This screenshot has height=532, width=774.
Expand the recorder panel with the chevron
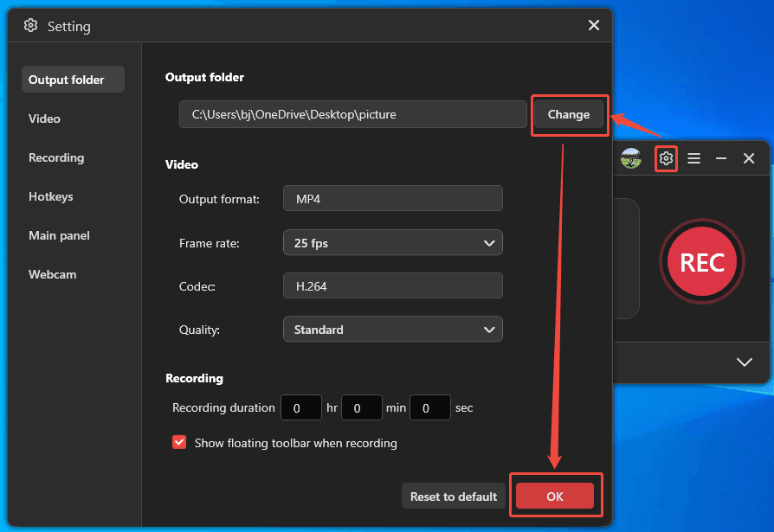click(x=743, y=362)
